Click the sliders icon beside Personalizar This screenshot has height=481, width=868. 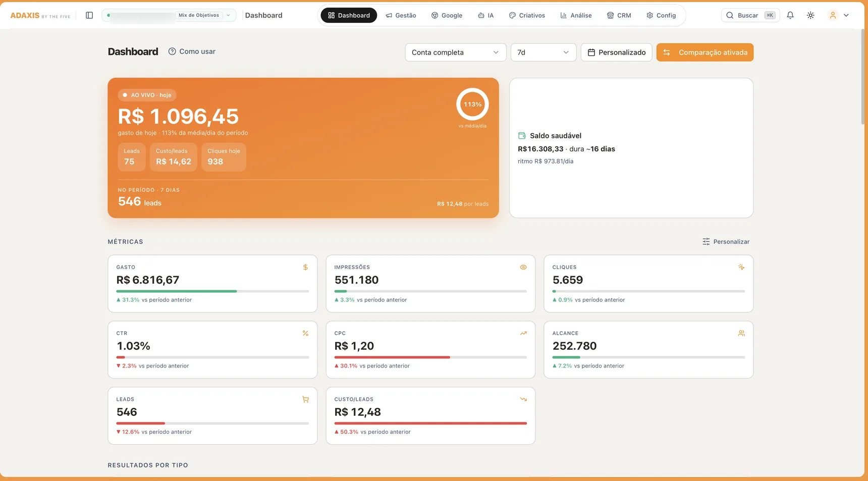click(706, 242)
